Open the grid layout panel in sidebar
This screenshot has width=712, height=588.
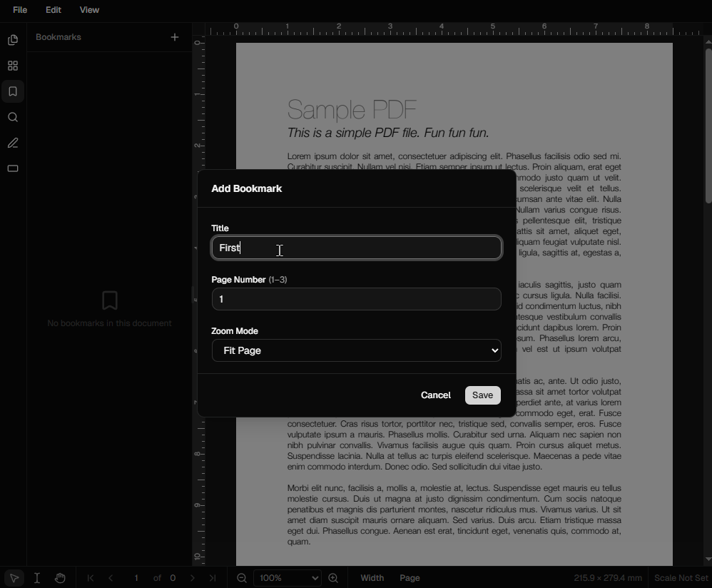coord(13,65)
